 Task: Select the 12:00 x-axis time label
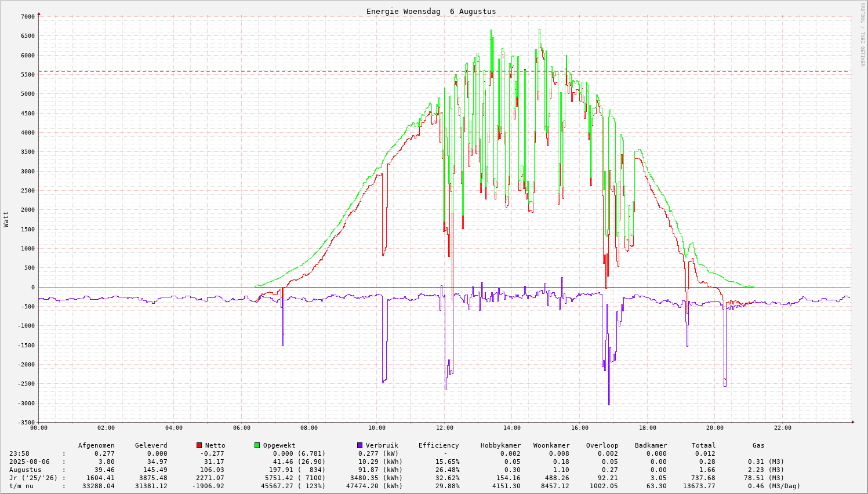coord(444,428)
